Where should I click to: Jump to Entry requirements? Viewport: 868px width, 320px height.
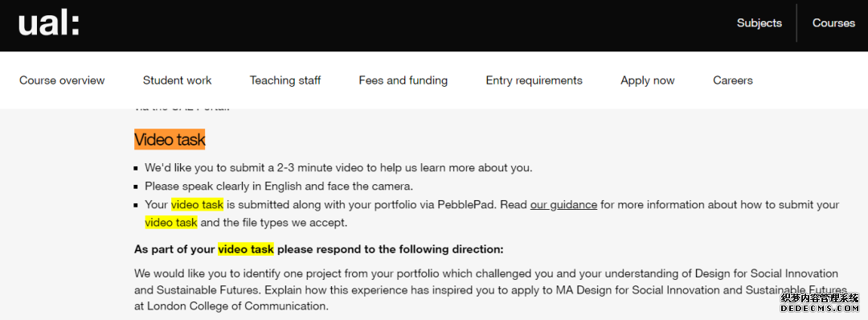pos(534,80)
